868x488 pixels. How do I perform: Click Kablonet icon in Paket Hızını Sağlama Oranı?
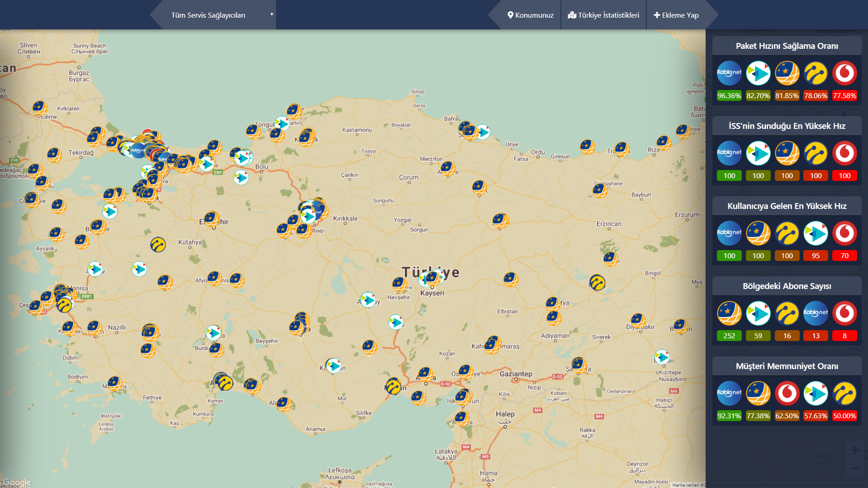coord(729,73)
